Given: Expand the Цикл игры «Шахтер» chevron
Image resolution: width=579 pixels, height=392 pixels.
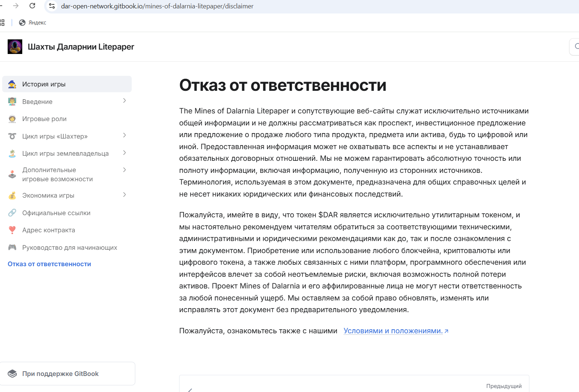Looking at the screenshot, I should point(124,135).
